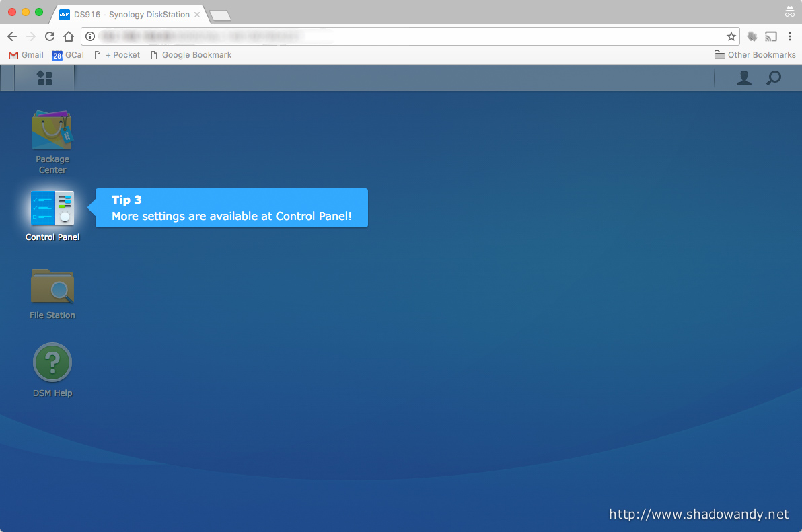Open the user options icon in DSM taskbar
Screen dimensions: 802x532
point(743,78)
